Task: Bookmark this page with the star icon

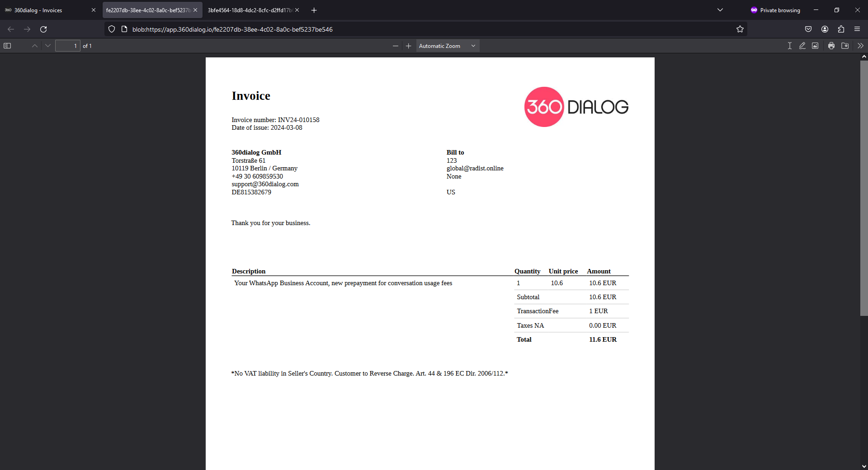Action: [740, 29]
